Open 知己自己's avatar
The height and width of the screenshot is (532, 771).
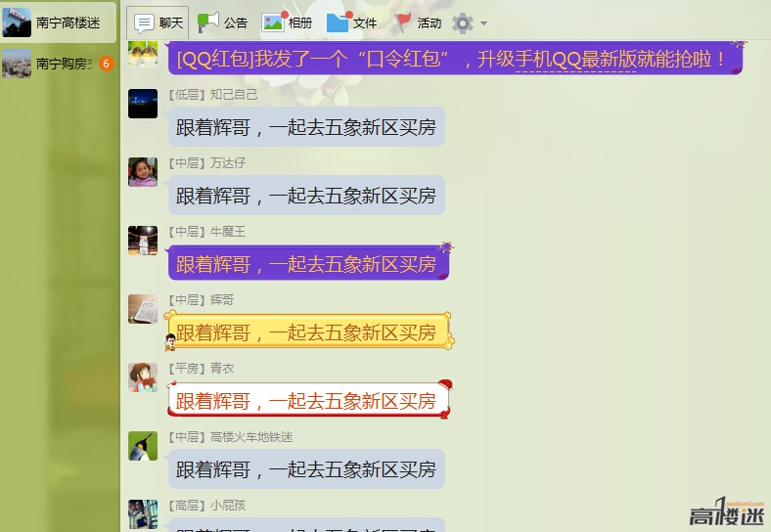tap(143, 104)
